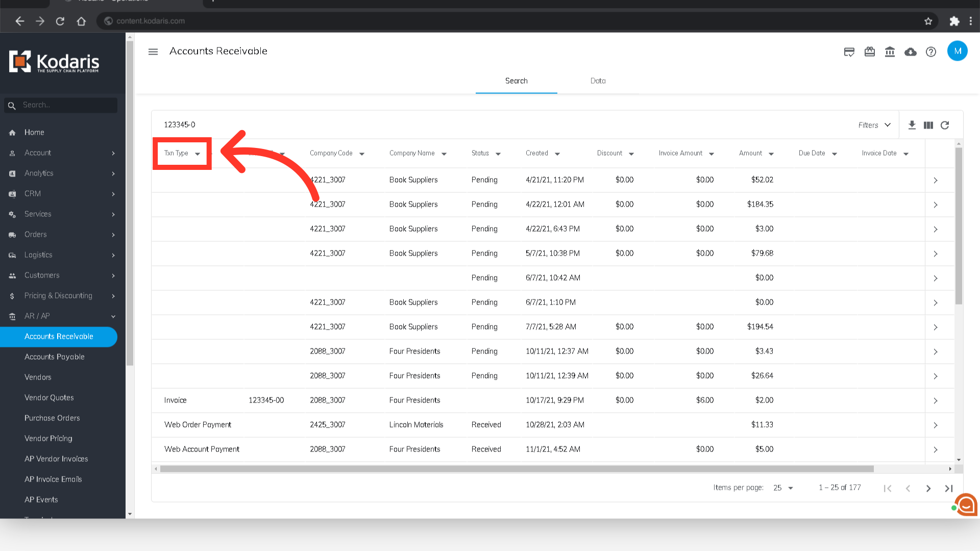This screenshot has height=551, width=980.
Task: Switch to the Data tab
Action: tap(598, 81)
